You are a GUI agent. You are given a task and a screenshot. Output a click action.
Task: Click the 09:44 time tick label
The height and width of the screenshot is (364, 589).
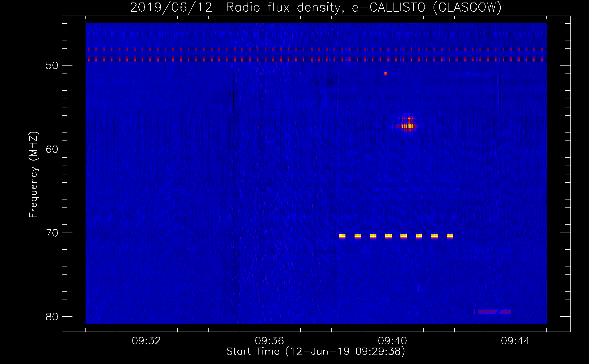(515, 341)
